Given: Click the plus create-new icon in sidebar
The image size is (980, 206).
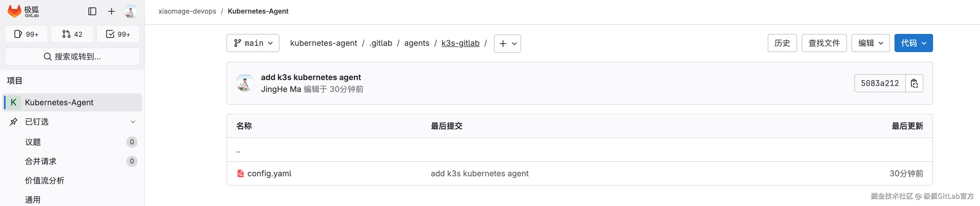Looking at the screenshot, I should tap(111, 11).
